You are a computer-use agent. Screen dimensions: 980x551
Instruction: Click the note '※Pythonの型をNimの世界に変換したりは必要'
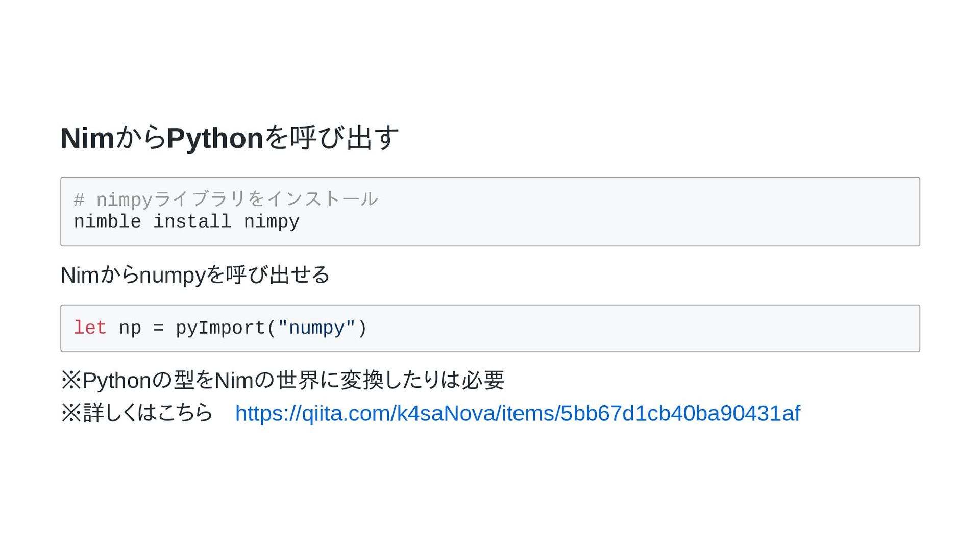(x=283, y=380)
